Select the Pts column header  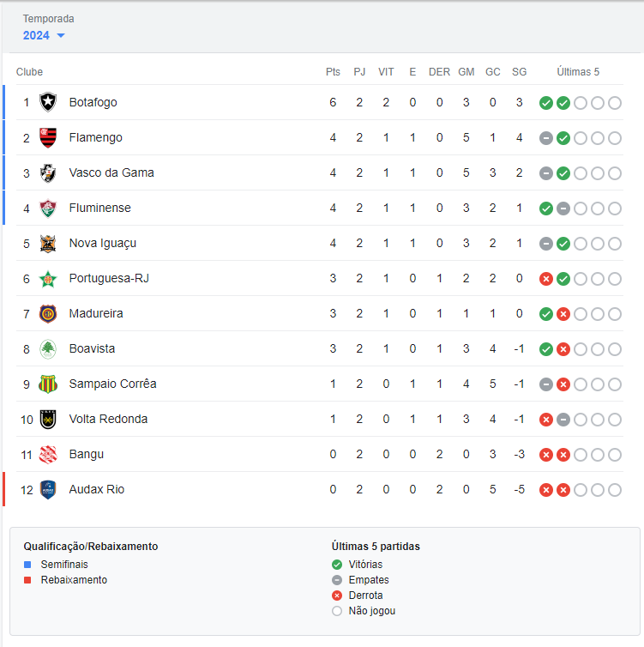tap(333, 72)
